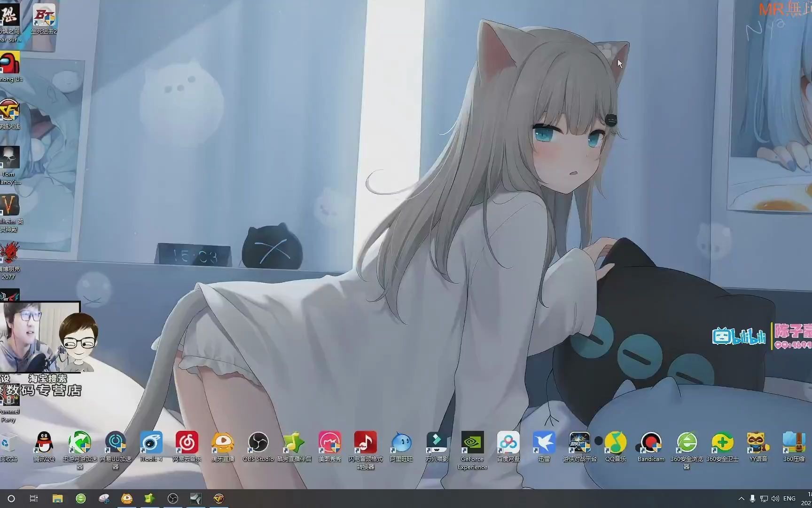Open the 腾讯QQ desktop shortcut
This screenshot has height=508, width=812.
44,446
